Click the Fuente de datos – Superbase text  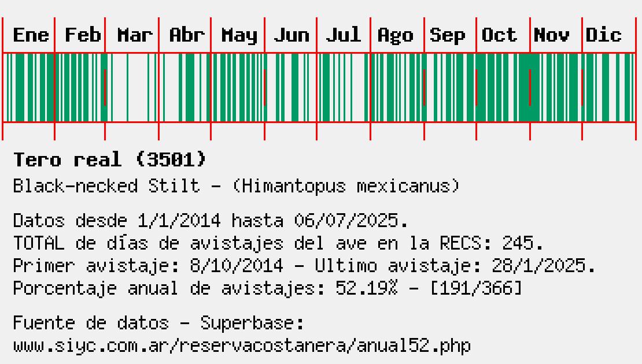point(159,324)
